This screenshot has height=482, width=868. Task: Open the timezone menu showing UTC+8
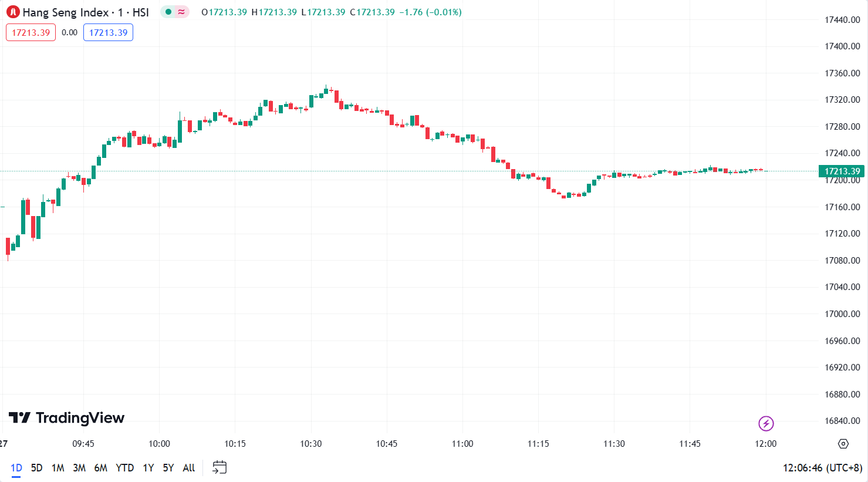click(x=822, y=468)
